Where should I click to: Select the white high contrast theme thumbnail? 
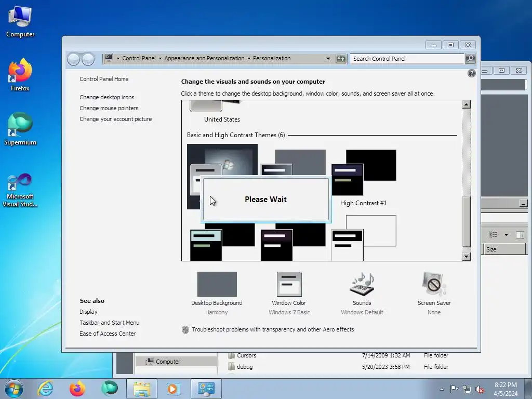click(x=363, y=238)
